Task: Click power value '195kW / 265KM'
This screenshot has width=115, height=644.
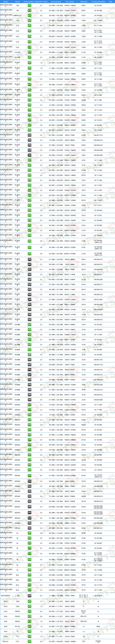Action: click(x=70, y=241)
